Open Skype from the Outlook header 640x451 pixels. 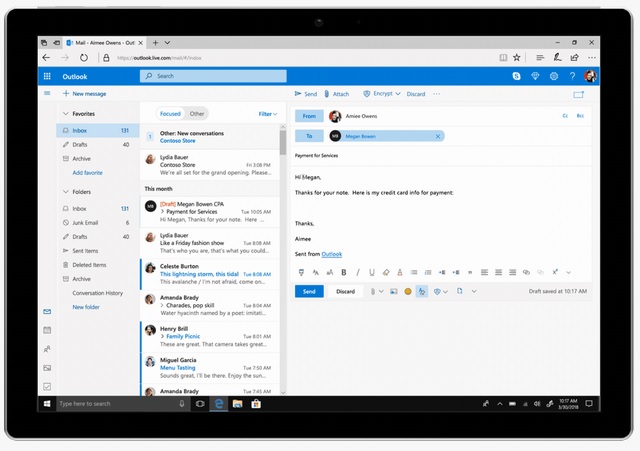tap(516, 76)
